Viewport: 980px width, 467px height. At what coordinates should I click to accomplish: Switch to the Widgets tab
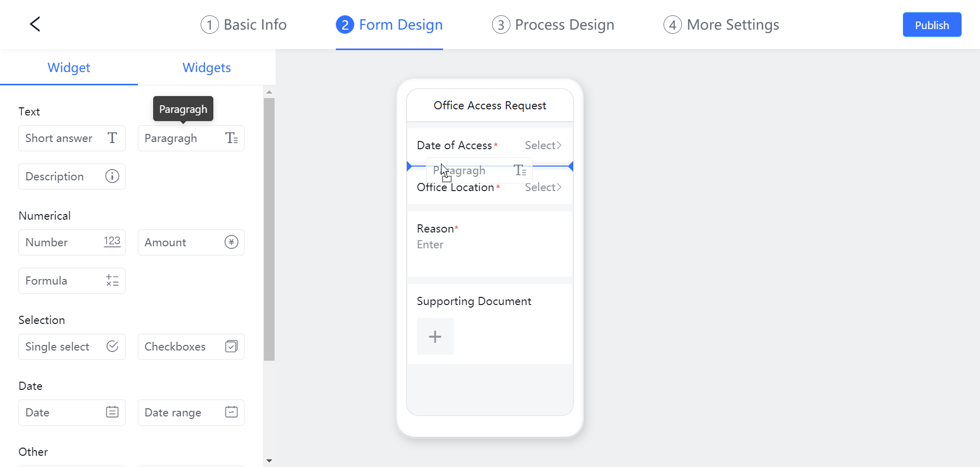tap(206, 67)
